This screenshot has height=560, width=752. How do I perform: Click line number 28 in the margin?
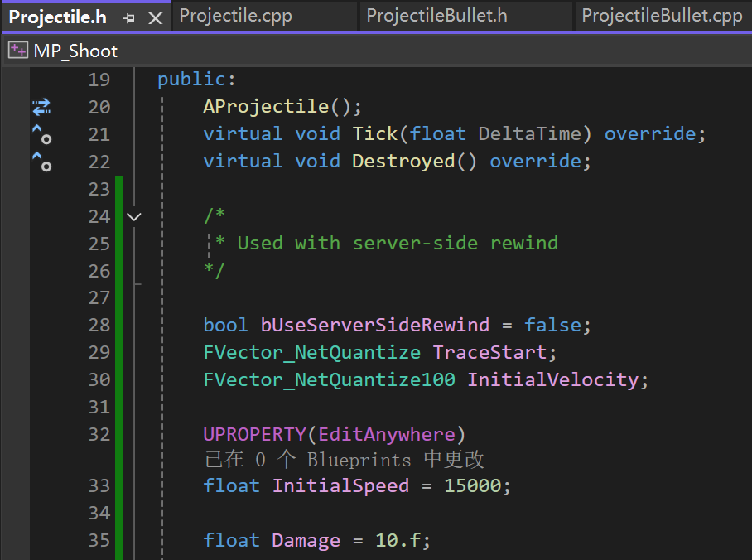pyautogui.click(x=99, y=326)
